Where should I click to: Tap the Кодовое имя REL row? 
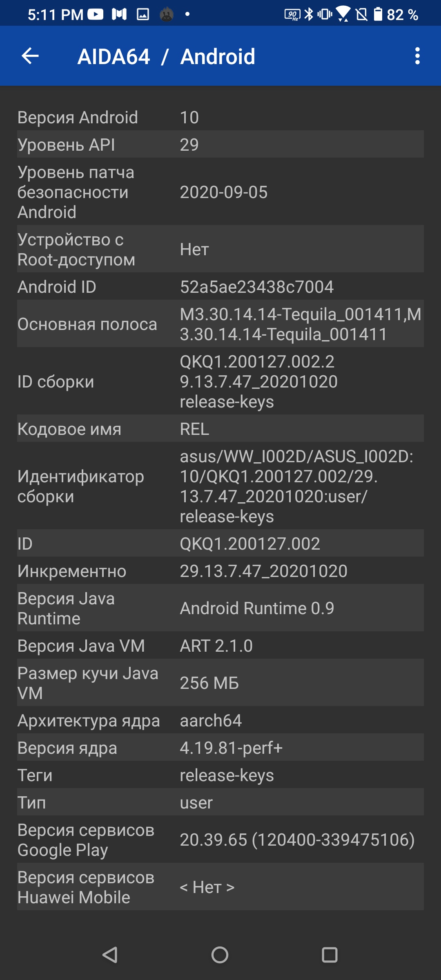220,429
